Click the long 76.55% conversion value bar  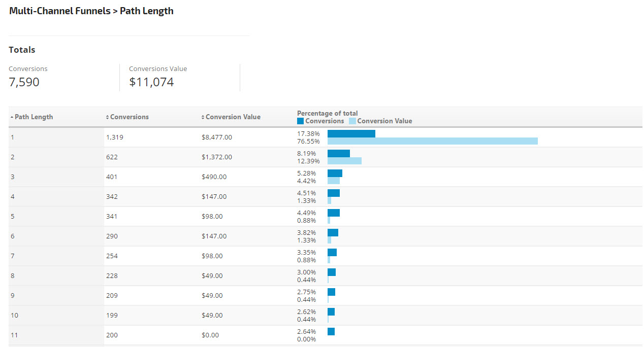[x=432, y=141]
